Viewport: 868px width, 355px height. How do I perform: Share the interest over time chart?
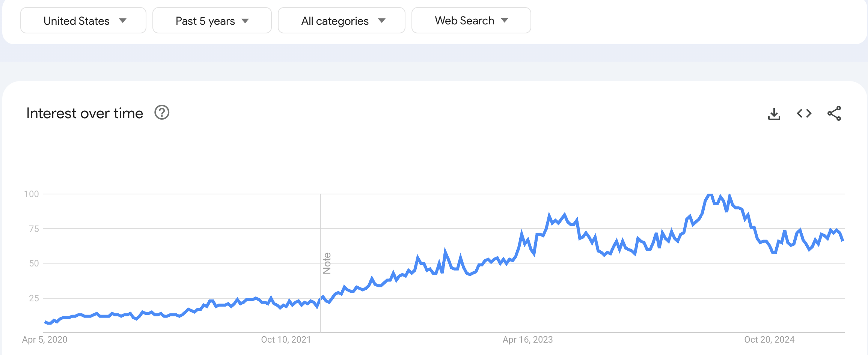834,114
